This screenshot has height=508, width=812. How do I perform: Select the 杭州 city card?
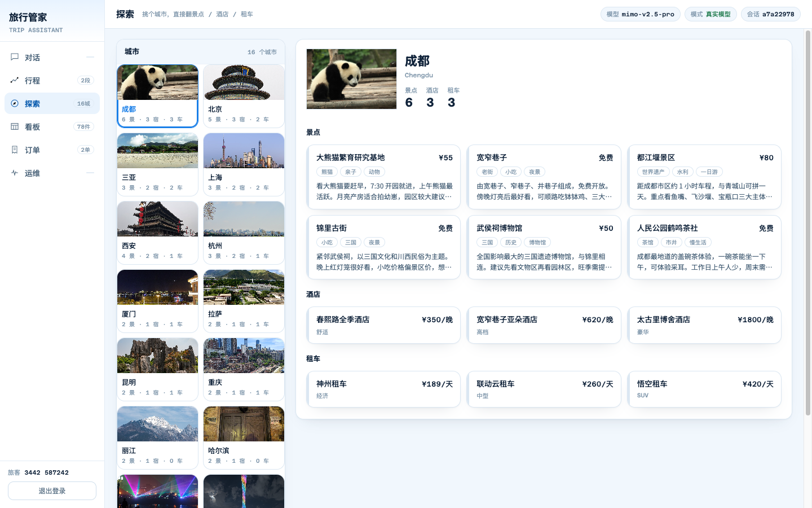pyautogui.click(x=244, y=233)
